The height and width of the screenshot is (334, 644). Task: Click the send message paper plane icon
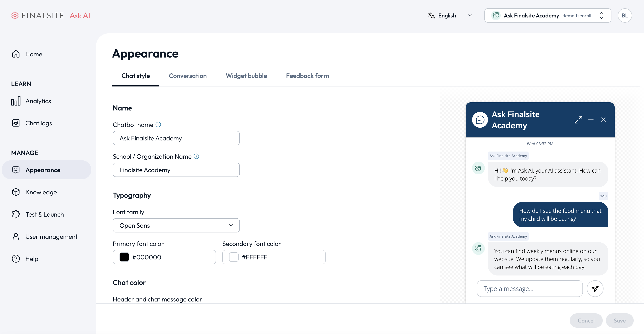[x=595, y=289]
